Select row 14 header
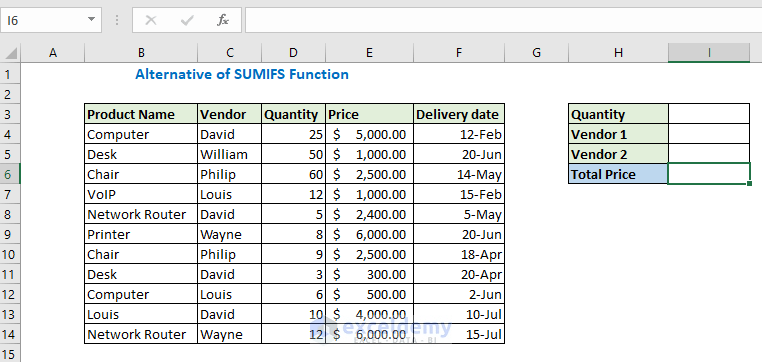This screenshot has width=762, height=362. click(x=10, y=334)
